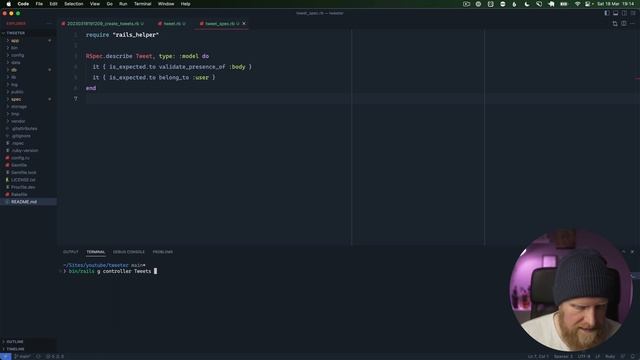Image resolution: width=640 pixels, height=360 pixels.
Task: Expand the storage folder
Action: (19, 107)
